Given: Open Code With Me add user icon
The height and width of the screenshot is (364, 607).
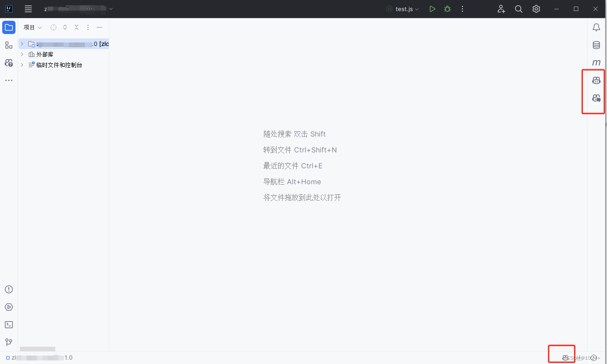Looking at the screenshot, I should click(501, 9).
